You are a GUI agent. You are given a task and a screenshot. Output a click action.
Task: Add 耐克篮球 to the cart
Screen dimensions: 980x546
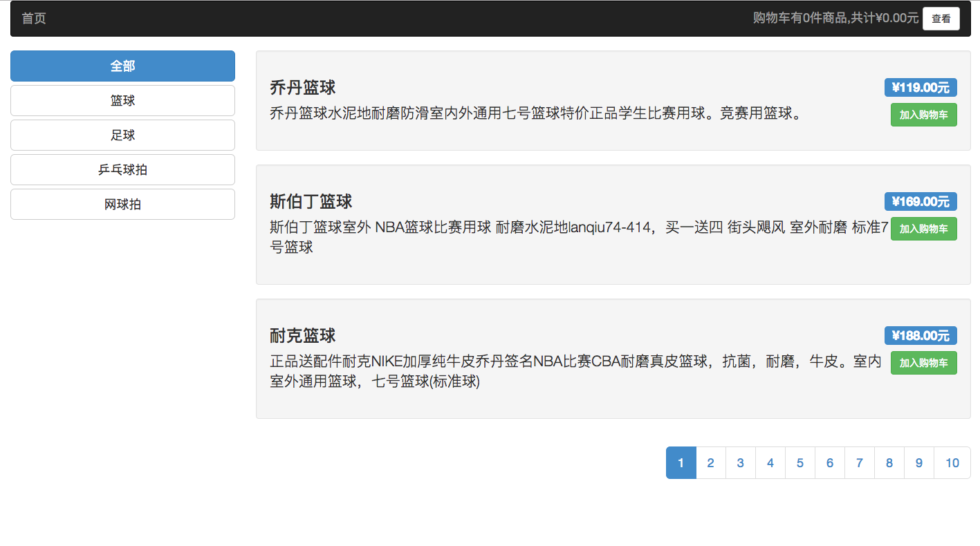(x=923, y=363)
